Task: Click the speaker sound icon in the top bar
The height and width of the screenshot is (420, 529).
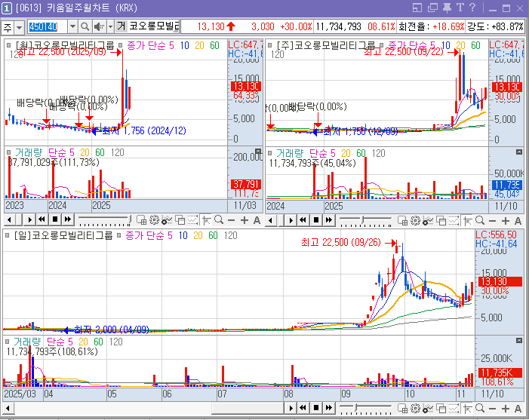Action: tap(99, 26)
